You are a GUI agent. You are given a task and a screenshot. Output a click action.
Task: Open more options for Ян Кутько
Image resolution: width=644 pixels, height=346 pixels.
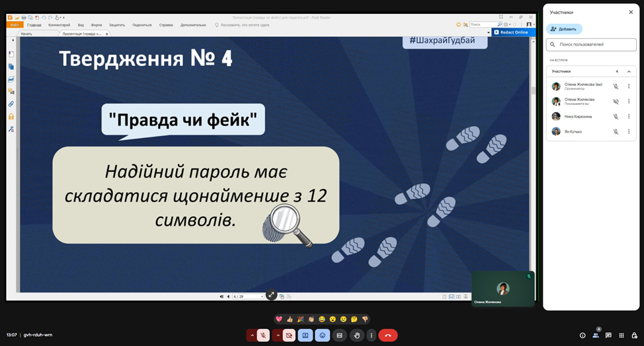coord(629,131)
